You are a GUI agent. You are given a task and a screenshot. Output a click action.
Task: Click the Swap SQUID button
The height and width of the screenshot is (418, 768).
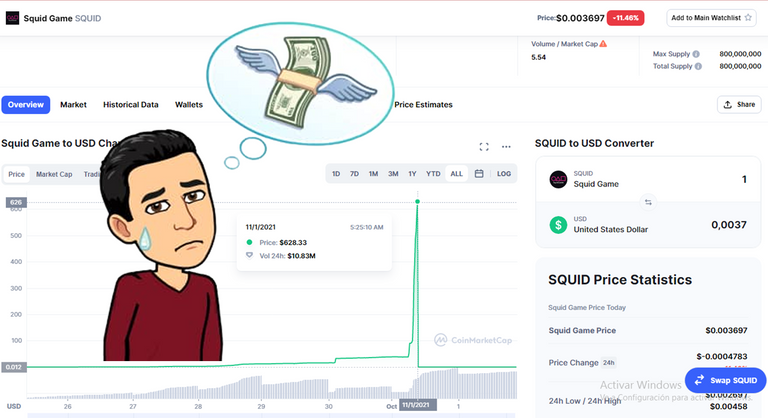(x=725, y=380)
